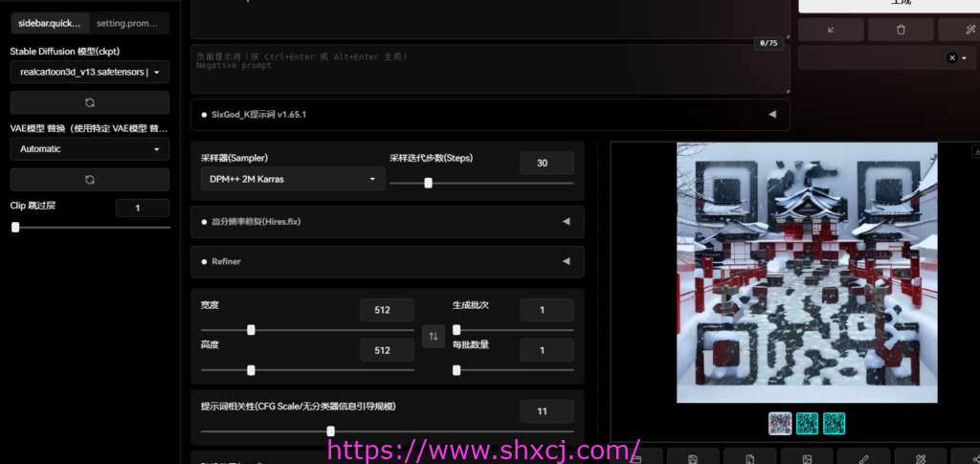Open the VAE model Automatic dropdown
Viewport: 980px width, 464px height.
[89, 149]
